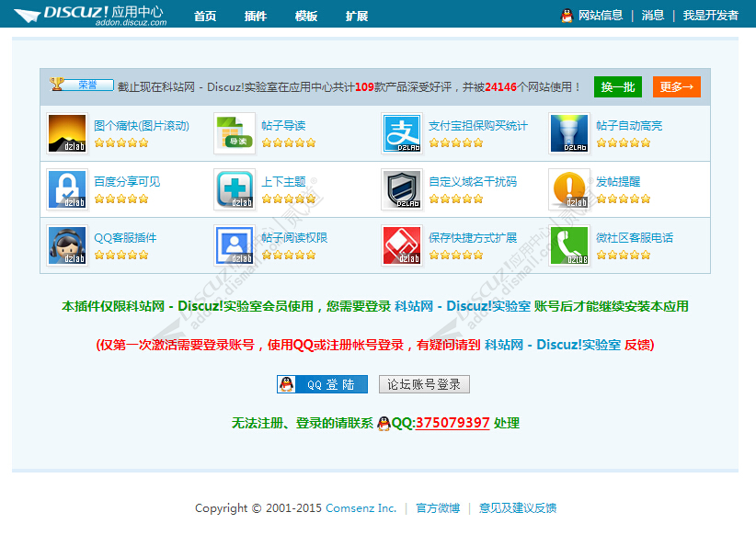Open the 支付宝担保购买统计 plugin title
Viewport: 756px width, 535px height.
478,126
